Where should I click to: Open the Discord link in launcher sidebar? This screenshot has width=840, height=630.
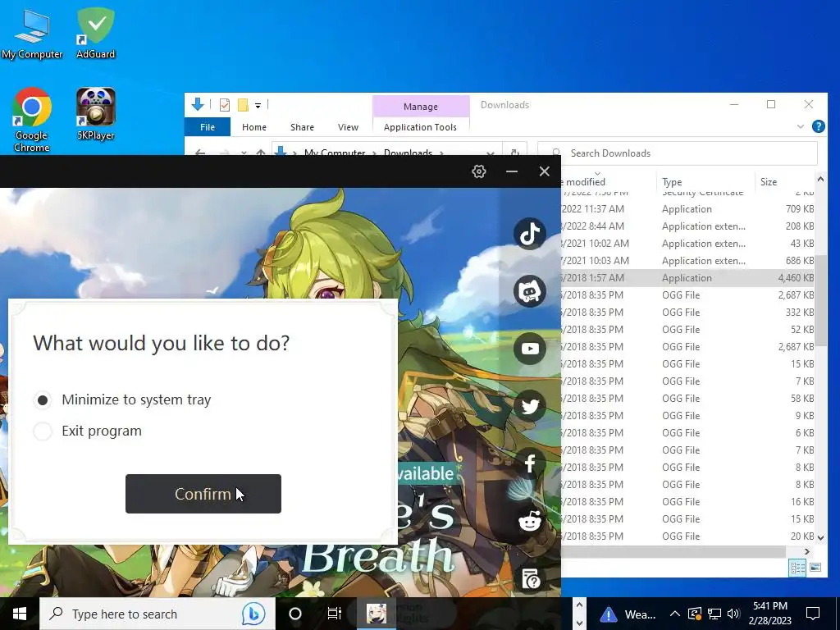pos(530,291)
